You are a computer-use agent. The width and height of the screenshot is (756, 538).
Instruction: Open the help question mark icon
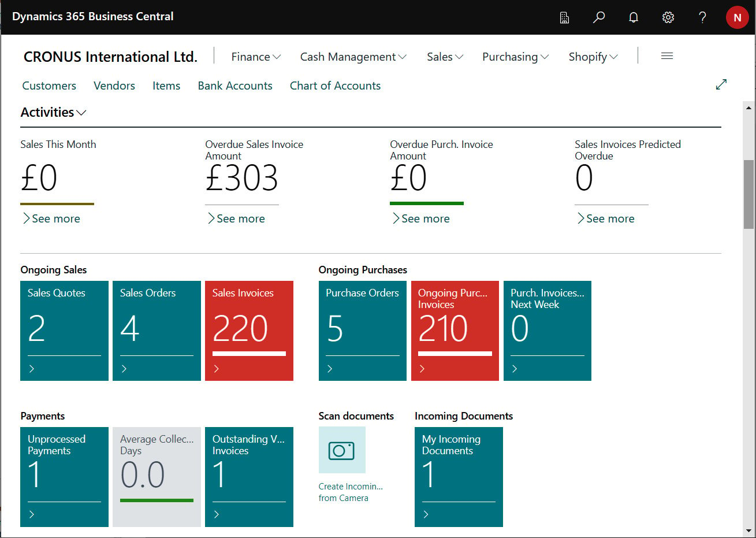(x=702, y=17)
